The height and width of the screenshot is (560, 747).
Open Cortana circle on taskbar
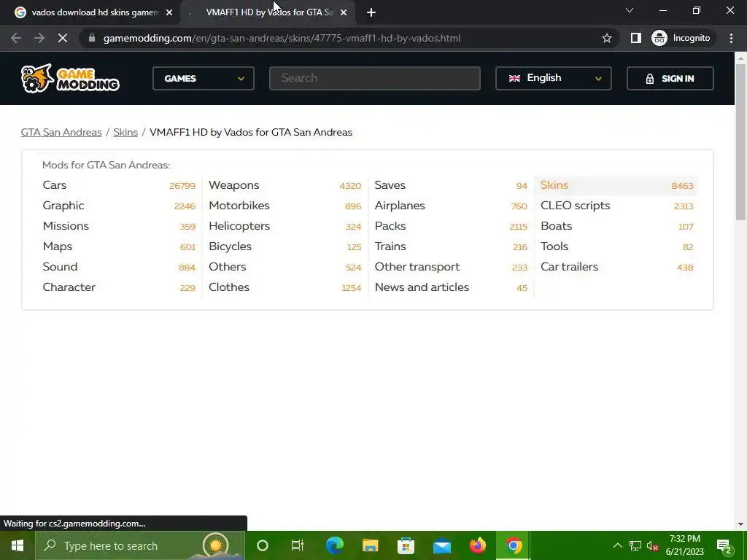tap(263, 545)
